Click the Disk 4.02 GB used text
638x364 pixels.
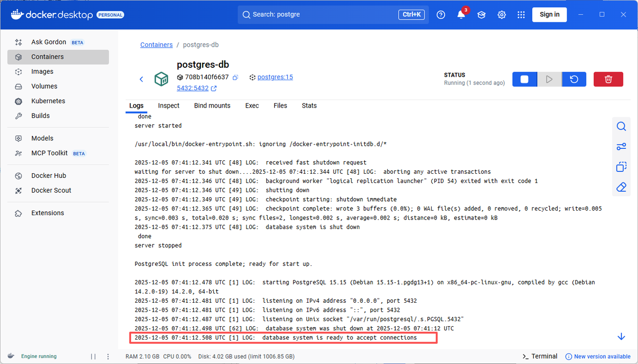click(246, 357)
